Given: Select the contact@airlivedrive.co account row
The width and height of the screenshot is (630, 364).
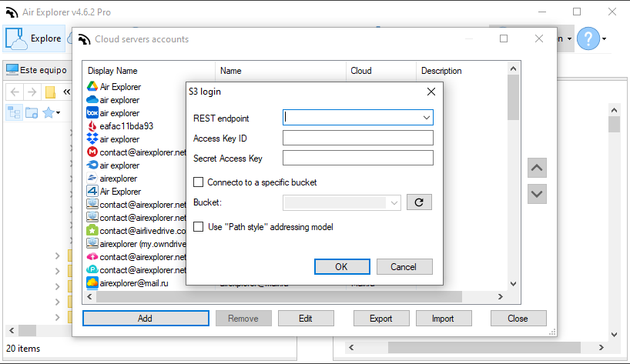Looking at the screenshot, I should tap(142, 231).
